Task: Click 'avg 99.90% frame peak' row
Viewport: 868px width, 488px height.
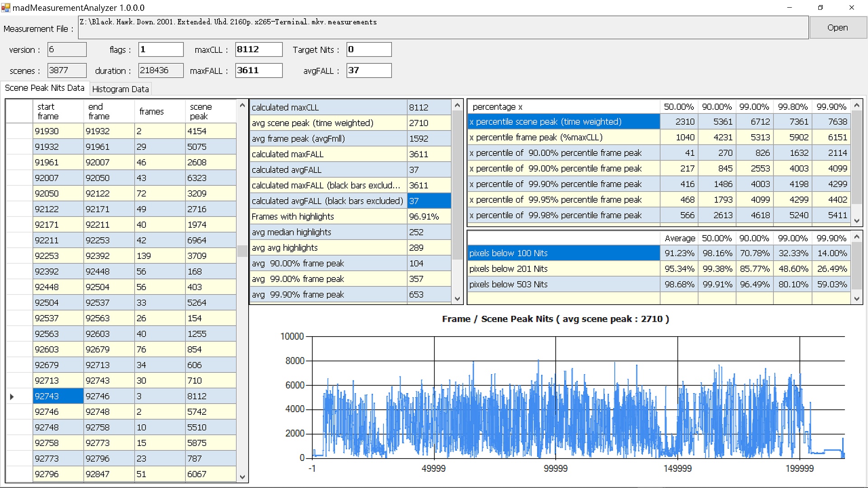Action: 350,295
